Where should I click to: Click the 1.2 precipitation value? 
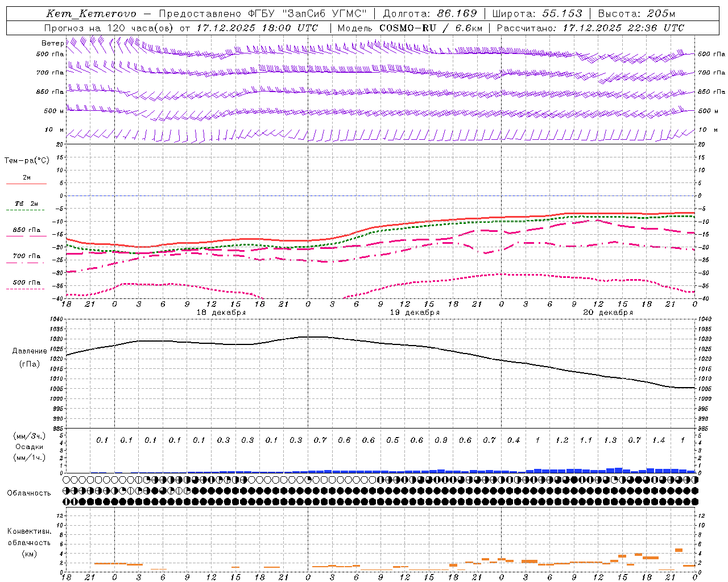(x=562, y=440)
